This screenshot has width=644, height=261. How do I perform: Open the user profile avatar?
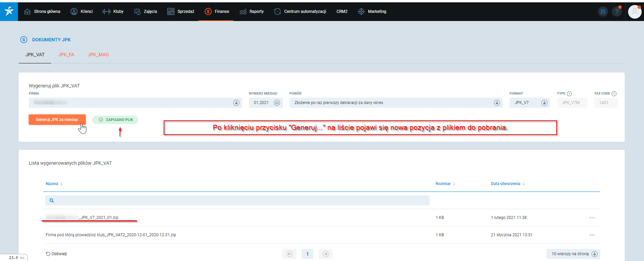point(634,12)
